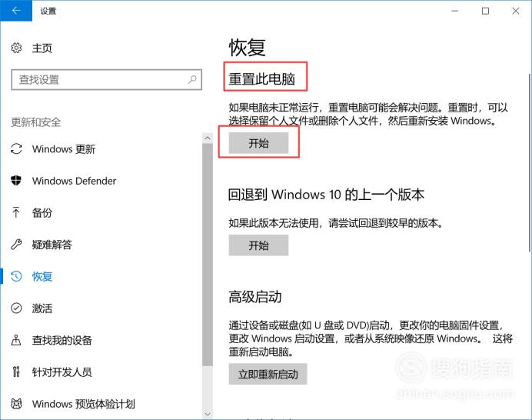
Task: Click sidebar scrollbar up arrow
Action: (x=208, y=138)
